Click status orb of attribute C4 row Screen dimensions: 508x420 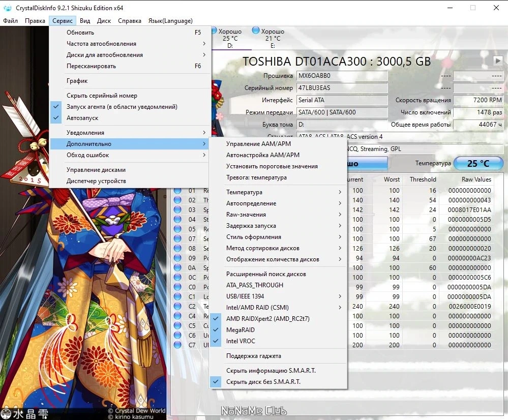(x=177, y=316)
